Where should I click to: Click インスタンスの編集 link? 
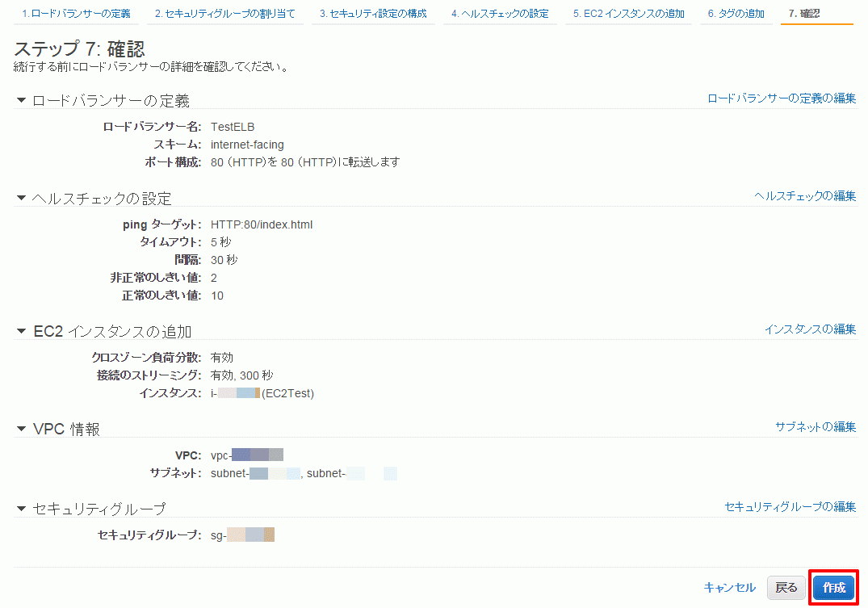(x=811, y=329)
